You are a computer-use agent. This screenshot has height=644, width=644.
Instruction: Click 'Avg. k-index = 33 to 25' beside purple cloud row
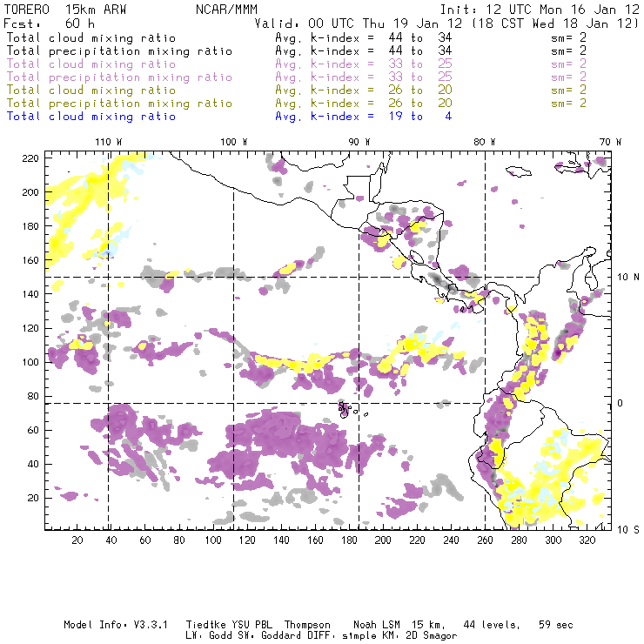pyautogui.click(x=364, y=64)
